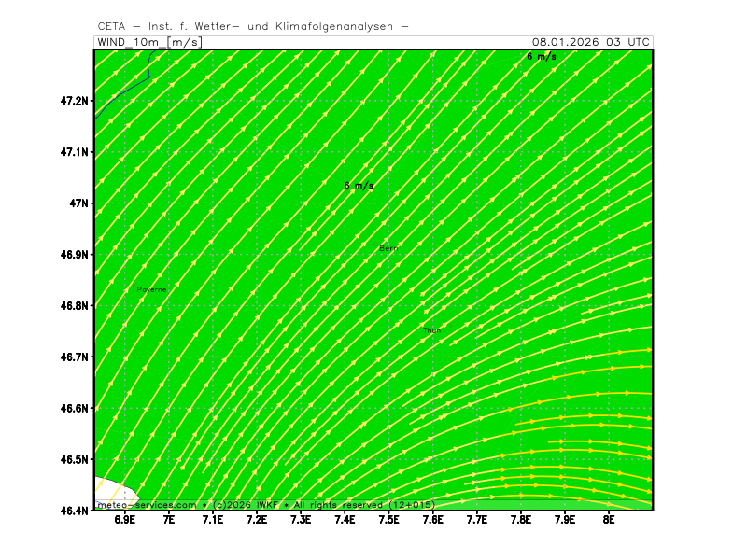This screenshot has height=560, width=747.
Task: Click the Thun city label
Action: pyautogui.click(x=431, y=330)
